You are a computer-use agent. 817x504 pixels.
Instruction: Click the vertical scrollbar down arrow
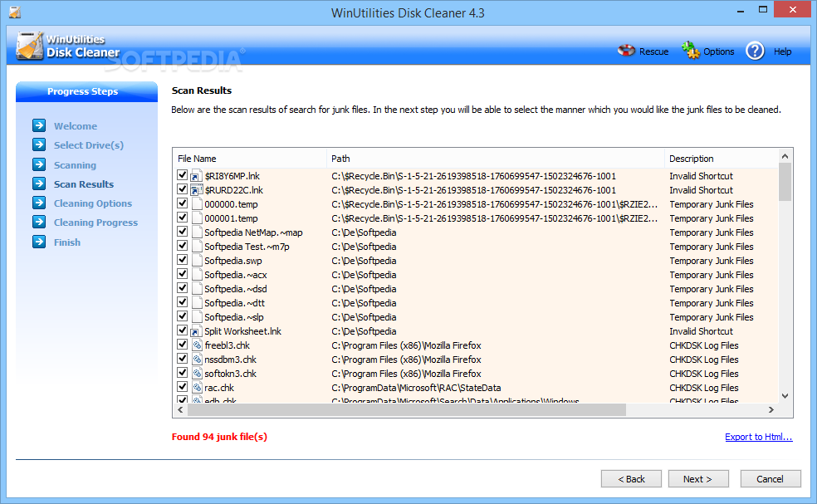(x=785, y=395)
